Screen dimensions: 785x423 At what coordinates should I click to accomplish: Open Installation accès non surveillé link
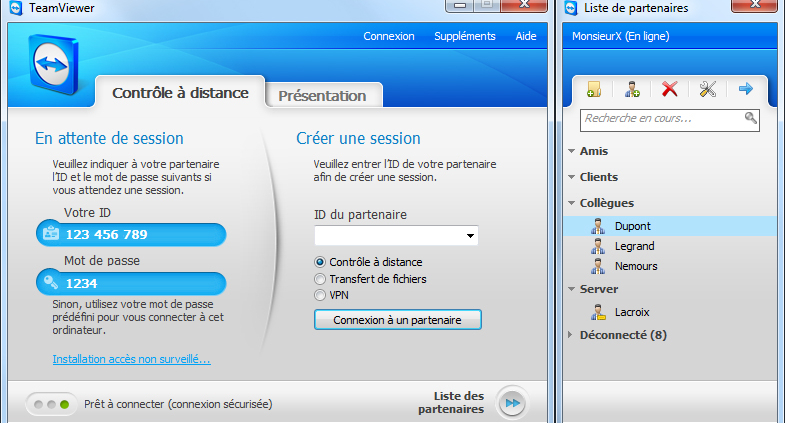pyautogui.click(x=132, y=359)
